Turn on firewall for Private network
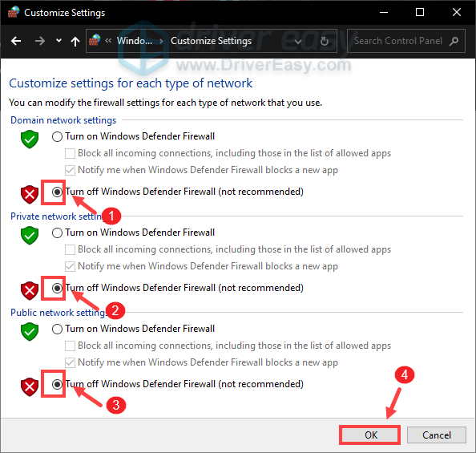This screenshot has width=476, height=453. point(57,233)
